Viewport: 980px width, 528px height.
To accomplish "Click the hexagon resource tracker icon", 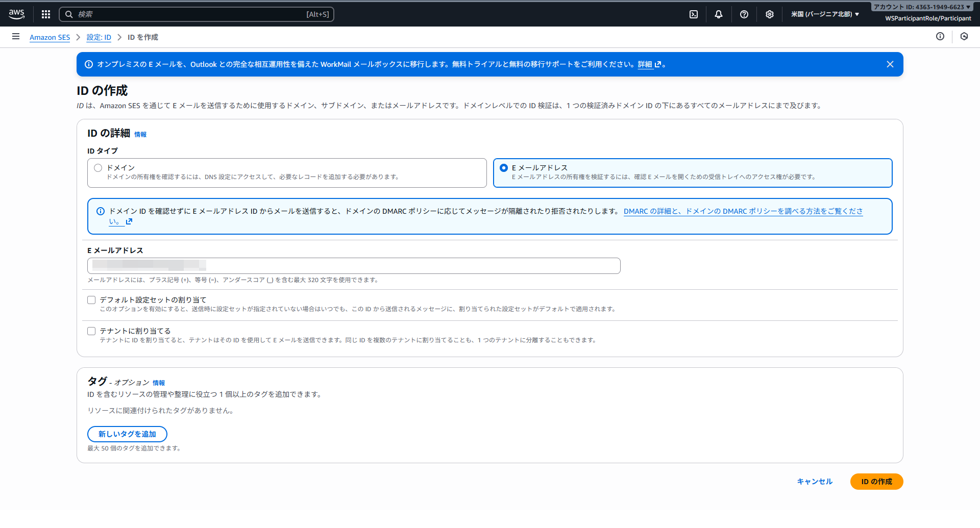I will (964, 37).
